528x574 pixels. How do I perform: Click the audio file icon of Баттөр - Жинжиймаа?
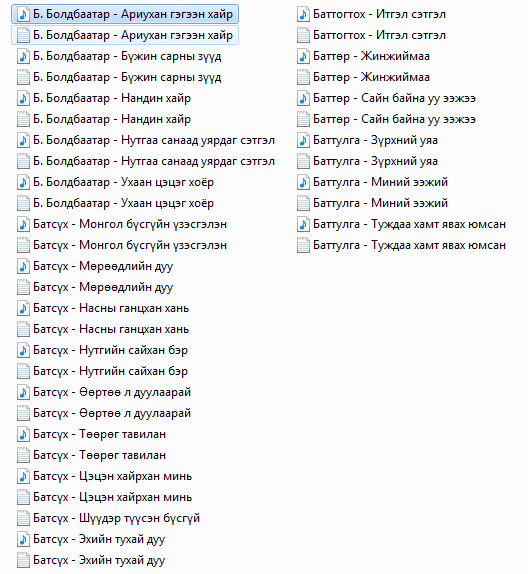coord(303,56)
